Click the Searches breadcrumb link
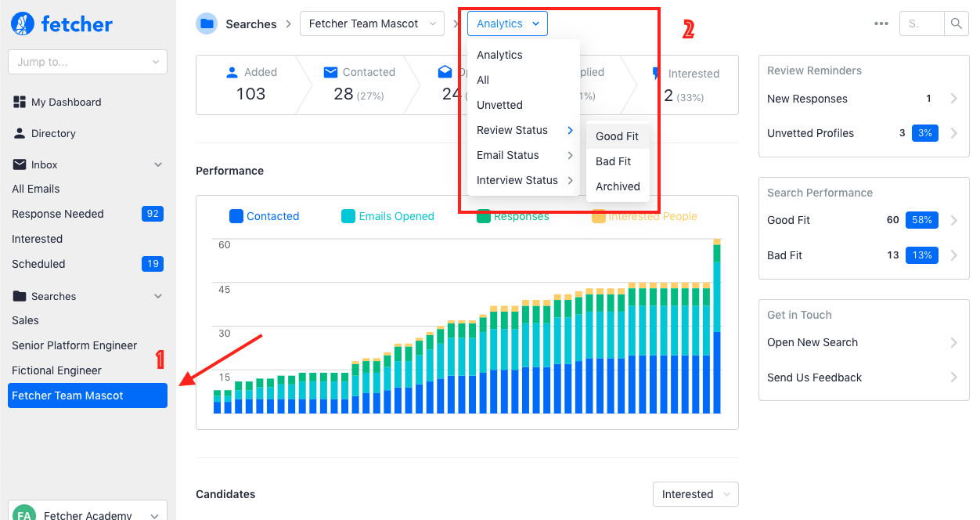 pos(251,23)
